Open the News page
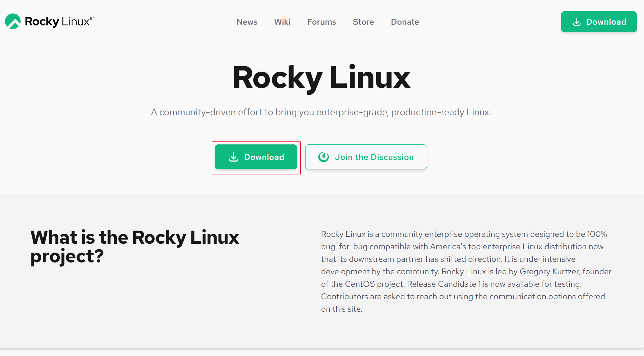Viewport: 644px width, 356px height. click(x=247, y=22)
